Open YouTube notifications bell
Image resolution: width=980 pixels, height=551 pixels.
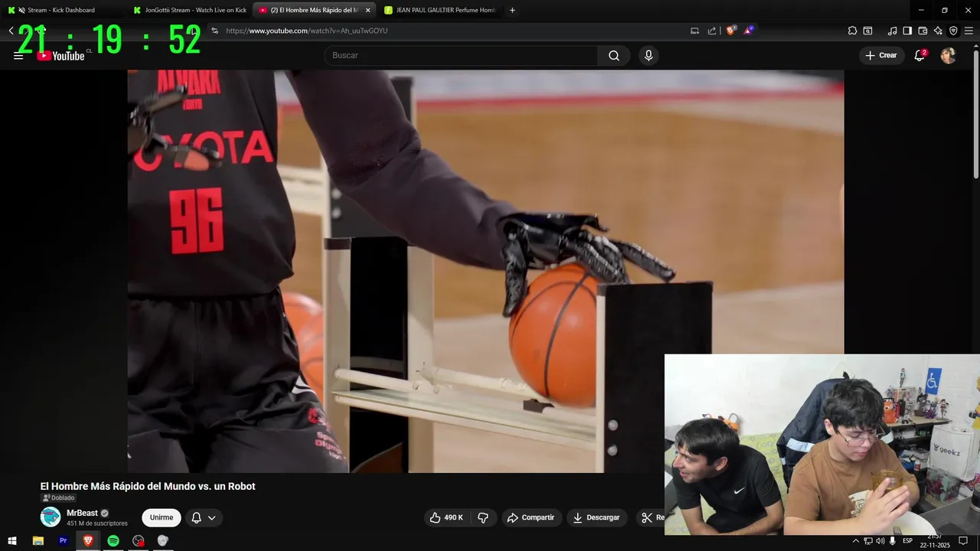(920, 55)
